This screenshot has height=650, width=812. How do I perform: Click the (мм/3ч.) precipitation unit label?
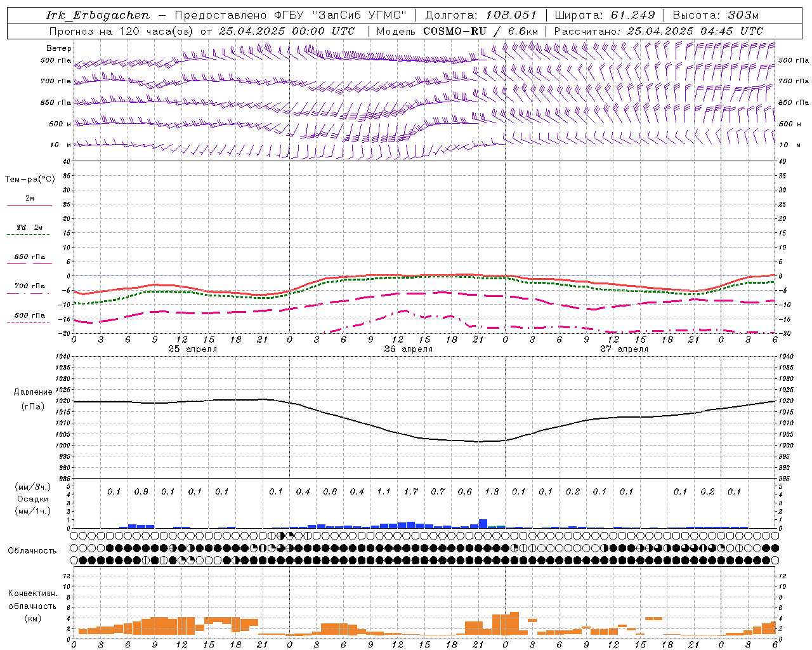pos(32,487)
